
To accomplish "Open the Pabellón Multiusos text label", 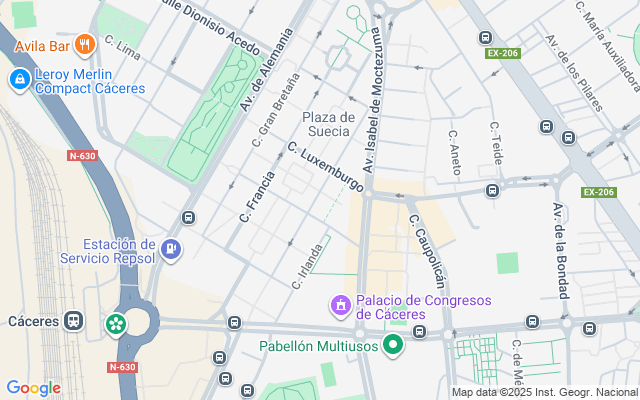I will pyautogui.click(x=319, y=347).
